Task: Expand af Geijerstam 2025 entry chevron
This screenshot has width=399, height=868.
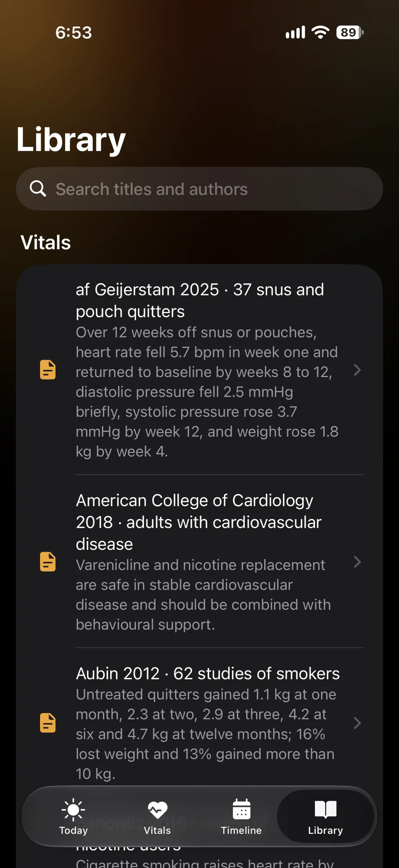Action: [x=357, y=370]
